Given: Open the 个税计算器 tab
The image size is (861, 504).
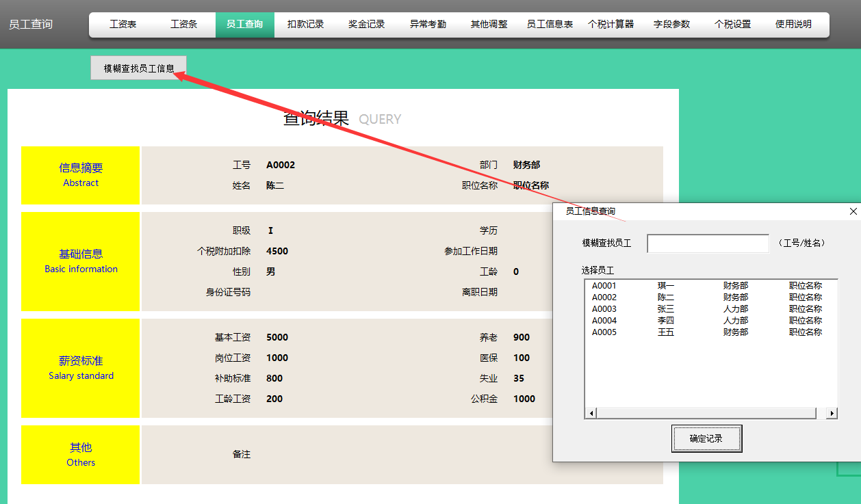Looking at the screenshot, I should click(x=611, y=23).
